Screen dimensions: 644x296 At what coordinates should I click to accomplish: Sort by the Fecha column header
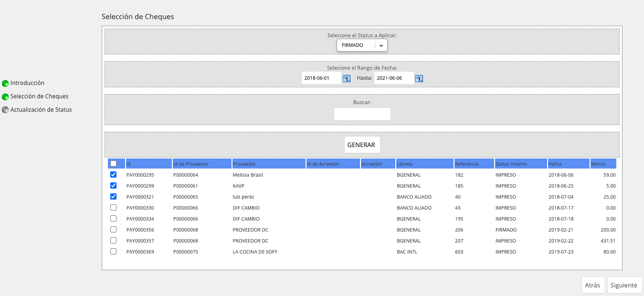pyautogui.click(x=569, y=164)
